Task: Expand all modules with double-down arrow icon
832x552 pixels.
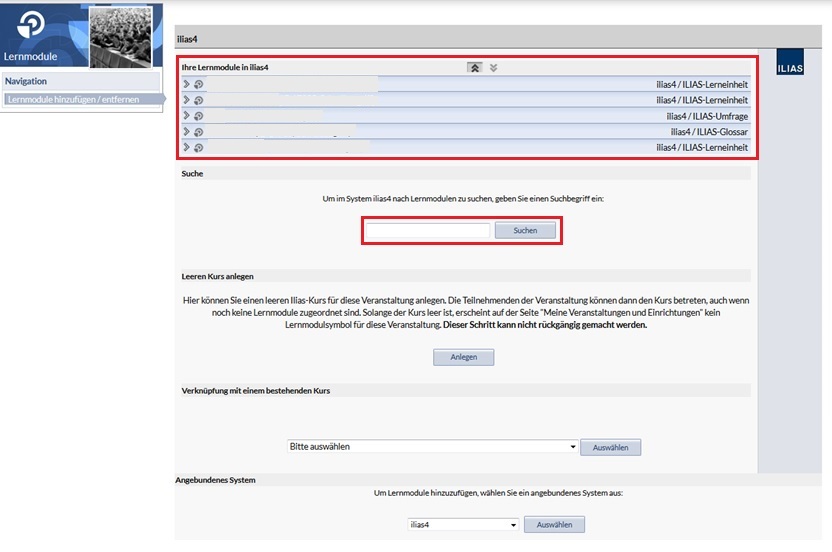Action: click(x=493, y=68)
